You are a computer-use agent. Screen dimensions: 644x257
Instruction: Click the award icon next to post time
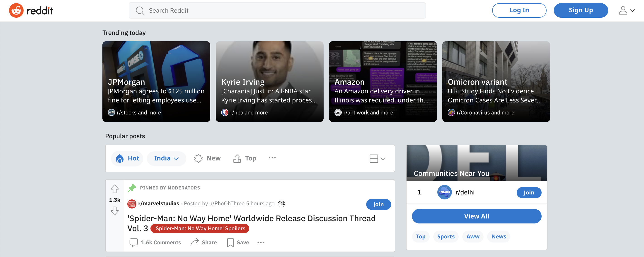281,204
